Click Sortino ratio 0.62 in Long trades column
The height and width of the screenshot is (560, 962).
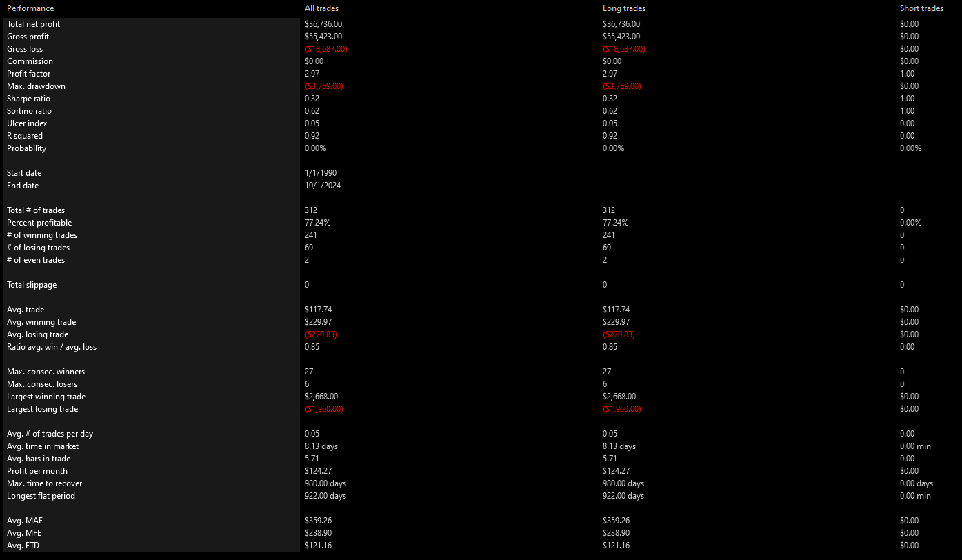pyautogui.click(x=610, y=111)
